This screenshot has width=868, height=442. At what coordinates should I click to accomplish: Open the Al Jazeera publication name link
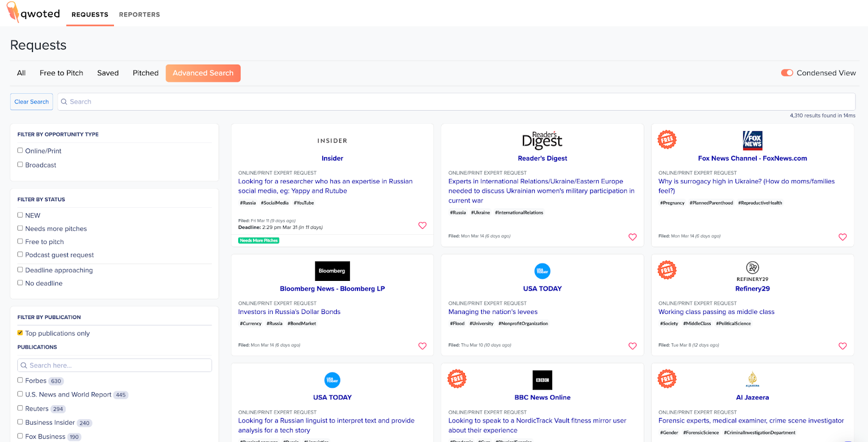click(752, 398)
